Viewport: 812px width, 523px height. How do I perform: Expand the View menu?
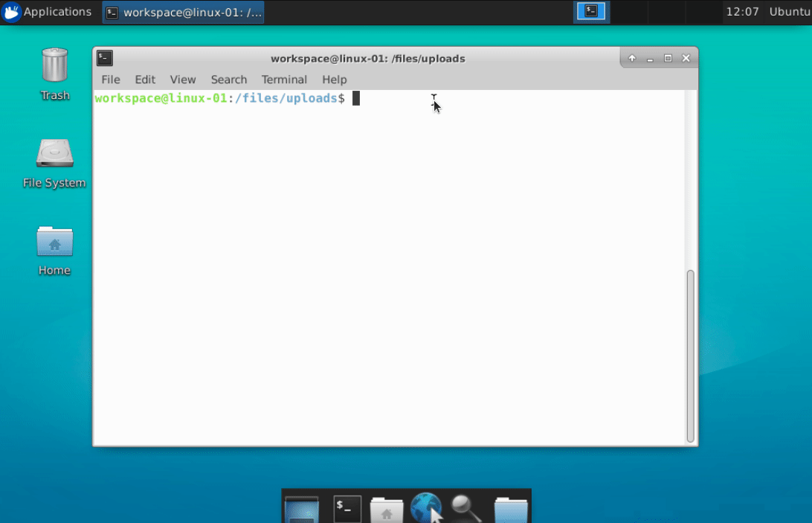pos(182,80)
